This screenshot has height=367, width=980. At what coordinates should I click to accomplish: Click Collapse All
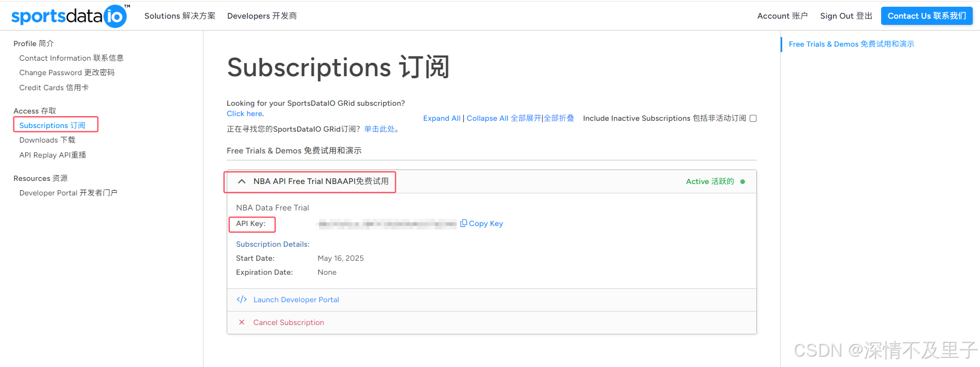[x=487, y=118]
